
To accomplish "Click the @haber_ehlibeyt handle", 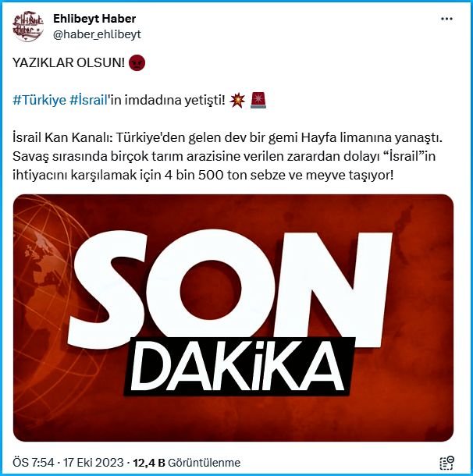I will pos(97,34).
